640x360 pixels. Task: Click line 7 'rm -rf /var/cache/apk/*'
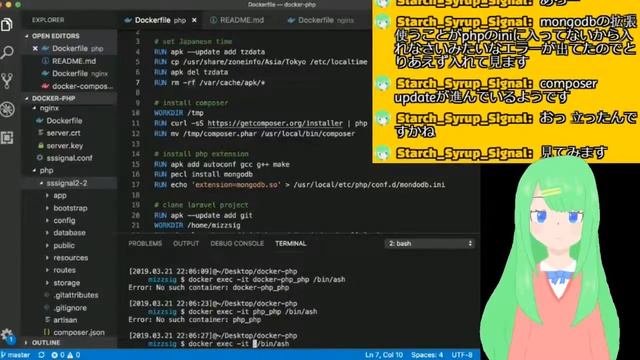[x=210, y=82]
